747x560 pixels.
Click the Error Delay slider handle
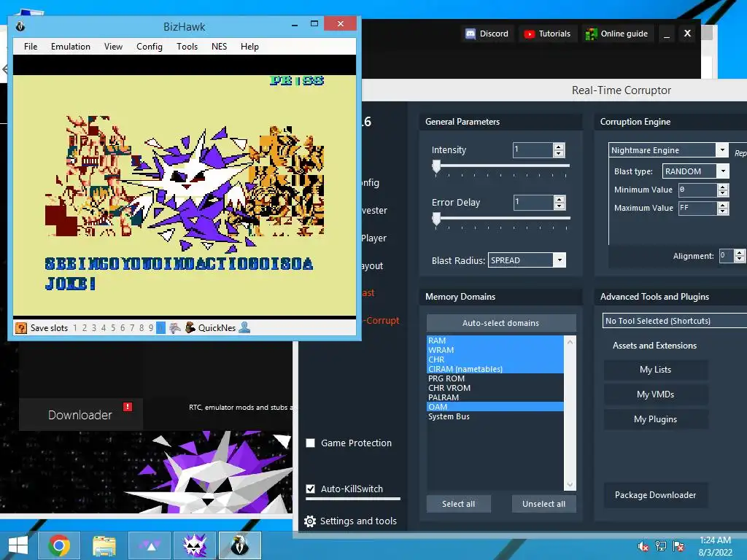click(436, 219)
